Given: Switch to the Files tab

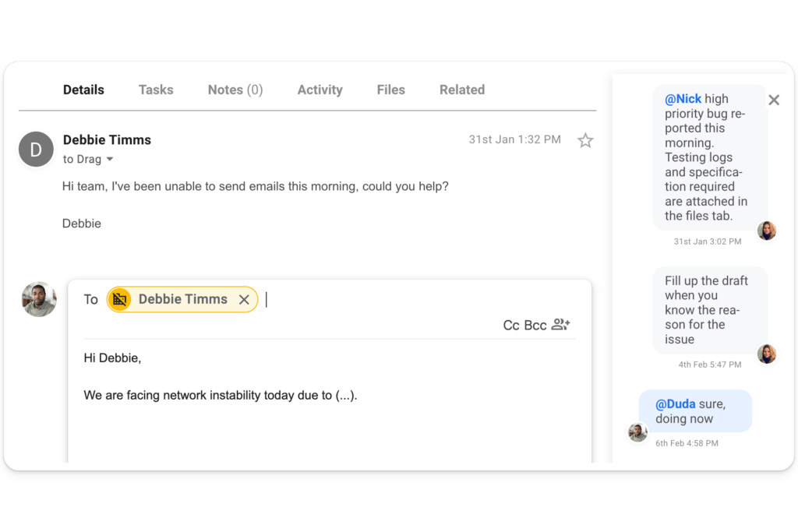Looking at the screenshot, I should 390,90.
